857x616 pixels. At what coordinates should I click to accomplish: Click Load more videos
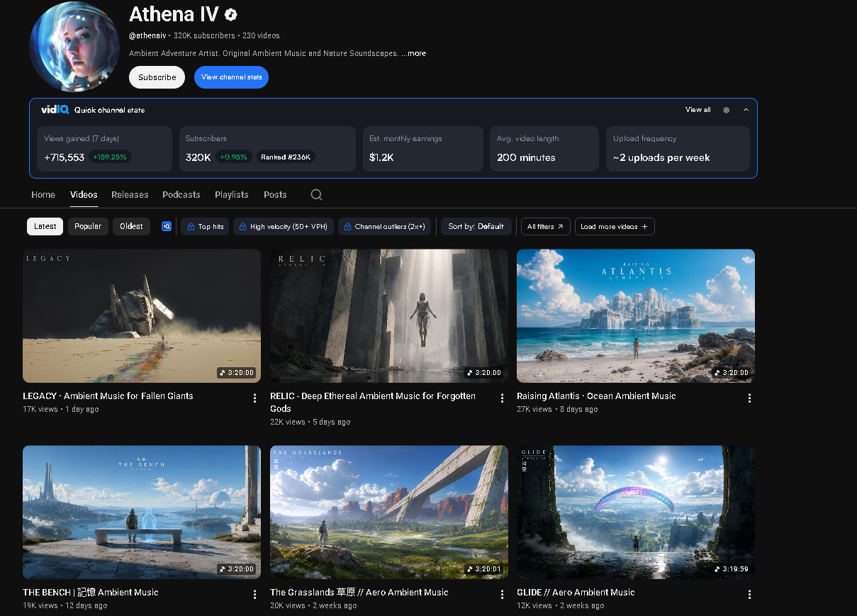tap(615, 227)
